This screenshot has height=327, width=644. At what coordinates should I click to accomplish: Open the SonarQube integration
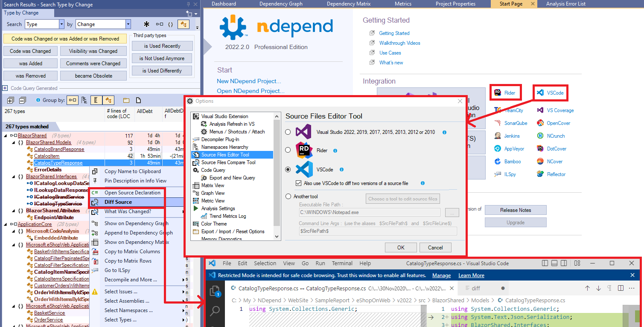(511, 123)
